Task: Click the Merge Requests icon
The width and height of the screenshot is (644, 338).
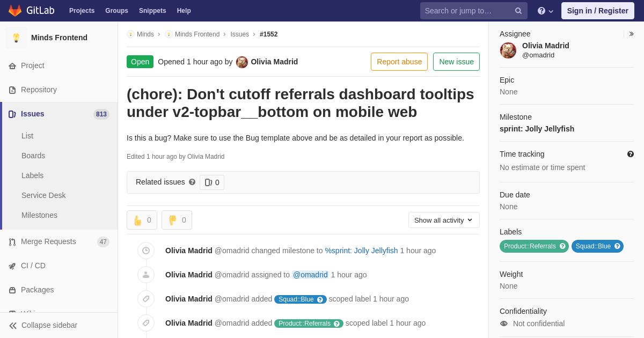Action: point(12,242)
